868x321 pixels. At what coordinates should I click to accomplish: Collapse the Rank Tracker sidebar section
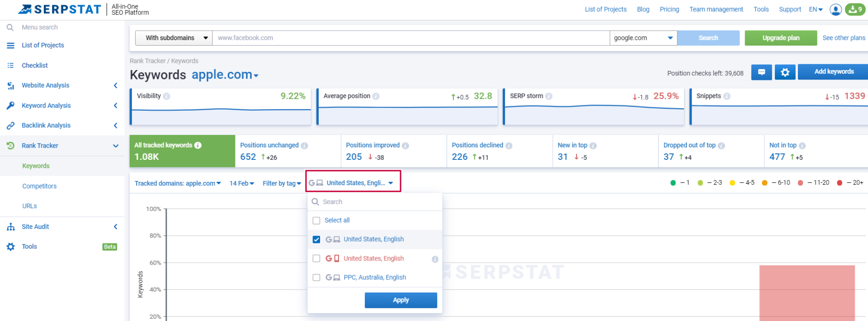click(x=116, y=146)
